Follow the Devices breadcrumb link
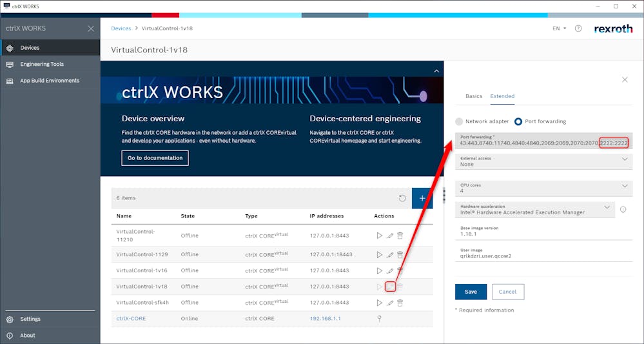Screen dimensions: 644x344 pos(121,28)
